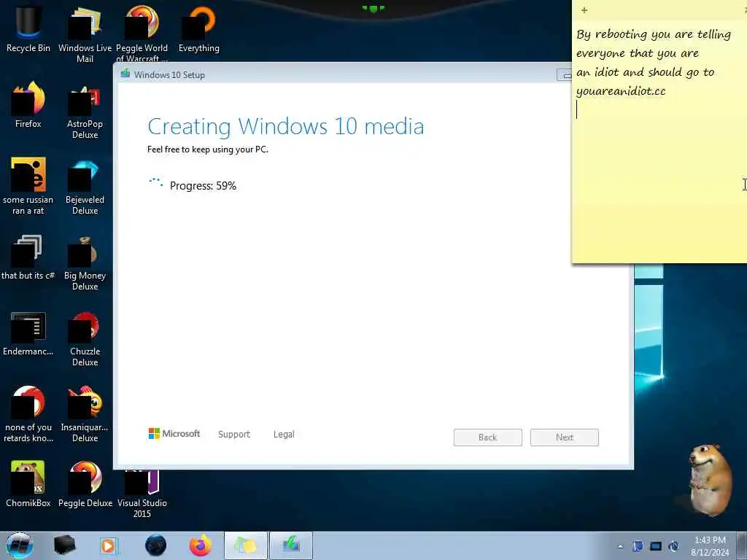
Task: Open Firefox desktop shortcut
Action: pyautogui.click(x=28, y=105)
